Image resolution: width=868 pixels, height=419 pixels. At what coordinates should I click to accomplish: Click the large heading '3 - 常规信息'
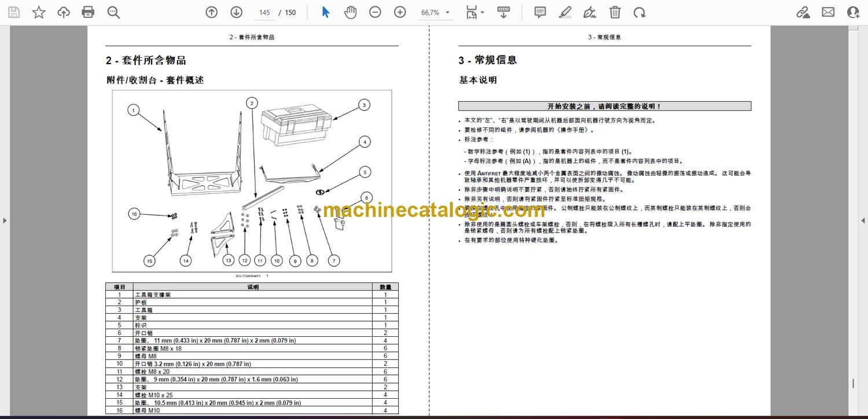pyautogui.click(x=487, y=60)
